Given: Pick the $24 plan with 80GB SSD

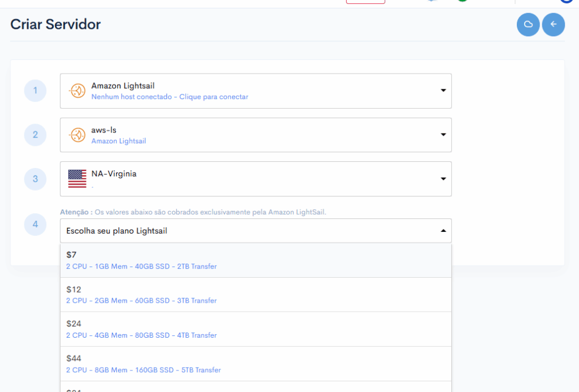Looking at the screenshot, I should point(256,329).
